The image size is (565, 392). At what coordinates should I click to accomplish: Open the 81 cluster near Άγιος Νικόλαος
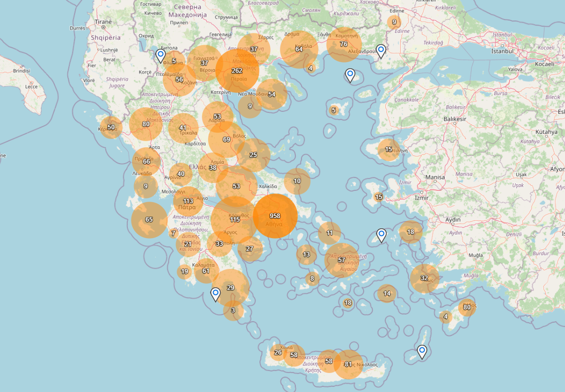(x=348, y=364)
